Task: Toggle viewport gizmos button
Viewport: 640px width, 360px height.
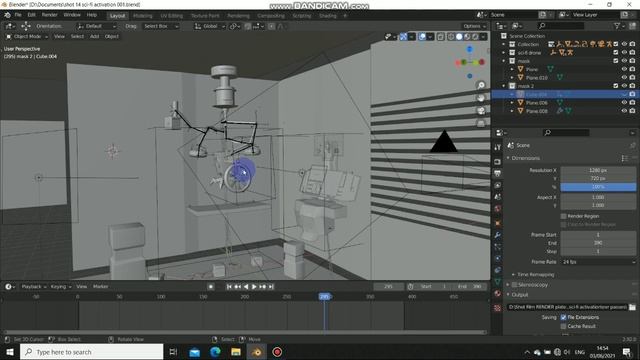Action: coord(403,37)
